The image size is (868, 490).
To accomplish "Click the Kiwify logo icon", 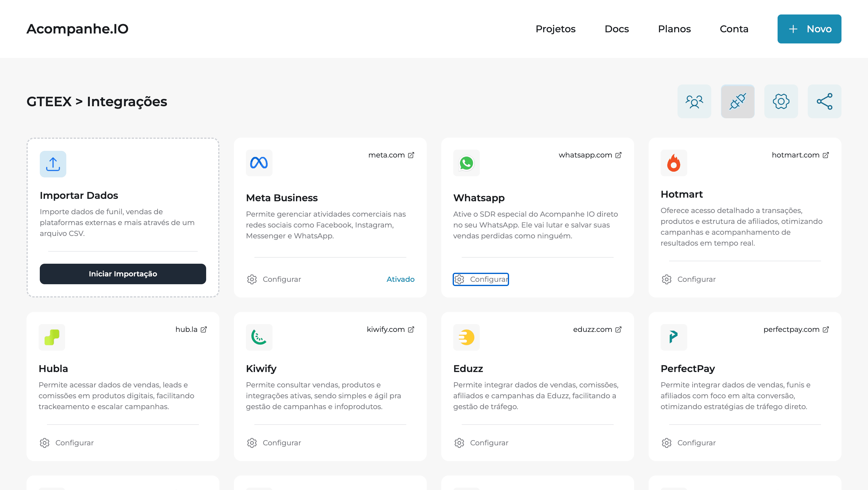I will (259, 337).
